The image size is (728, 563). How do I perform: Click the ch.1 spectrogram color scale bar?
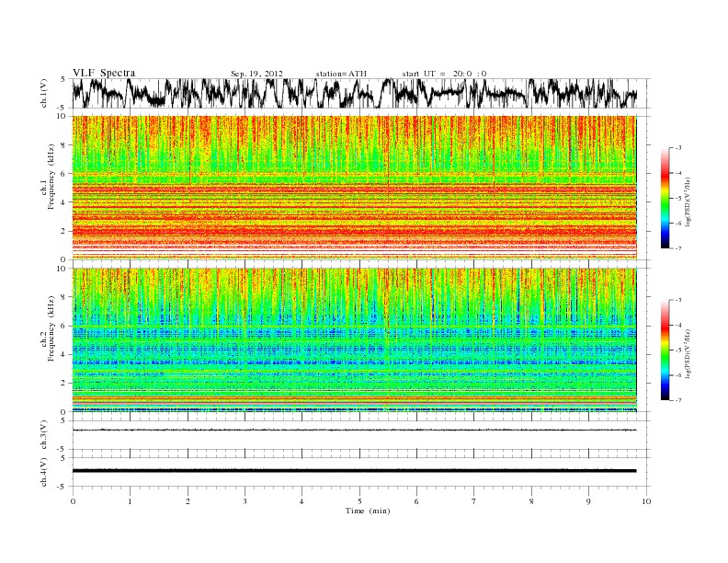665,198
